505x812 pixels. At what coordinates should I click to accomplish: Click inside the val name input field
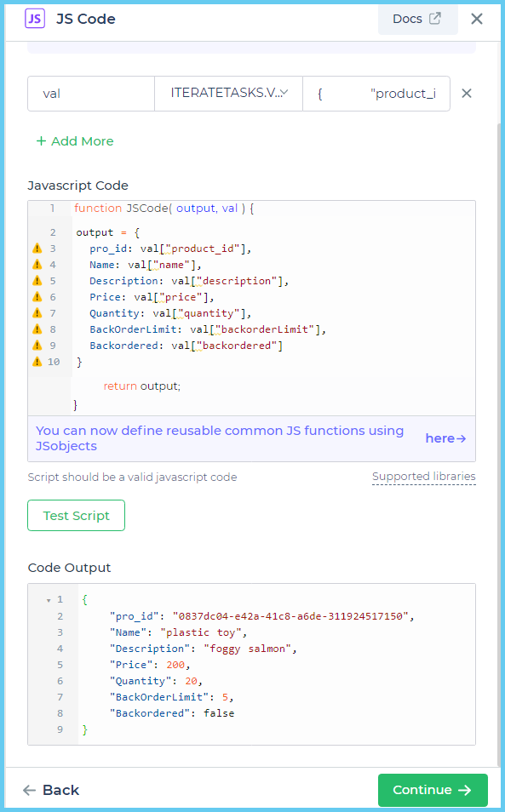point(90,94)
